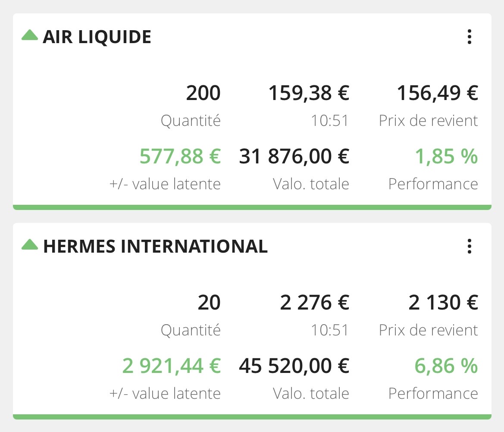The height and width of the screenshot is (432, 504).
Task: Click the Hermes performance 6,86 %
Action: (446, 366)
